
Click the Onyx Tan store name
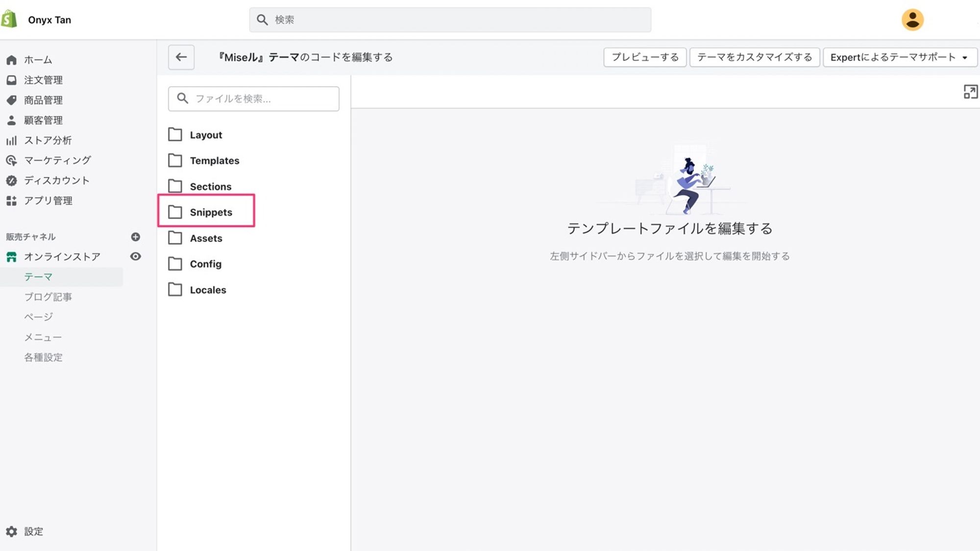point(49,20)
